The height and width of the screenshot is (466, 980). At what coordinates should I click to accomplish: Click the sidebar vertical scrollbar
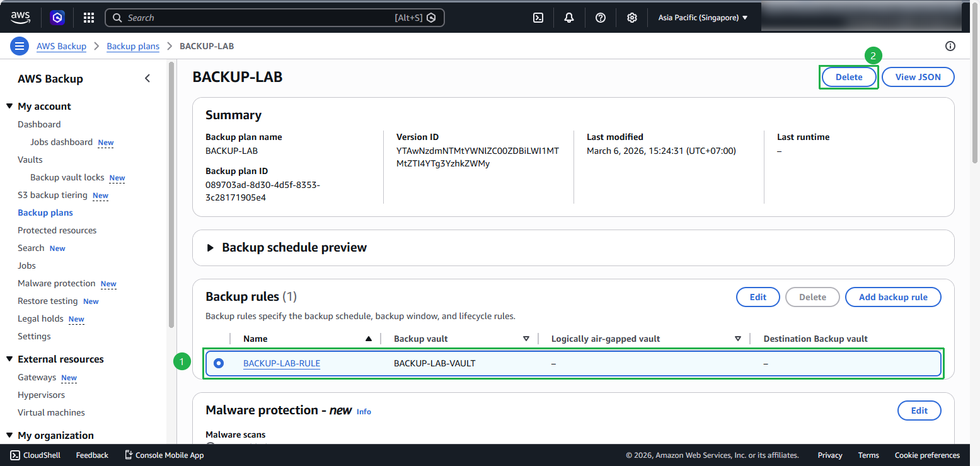171,194
